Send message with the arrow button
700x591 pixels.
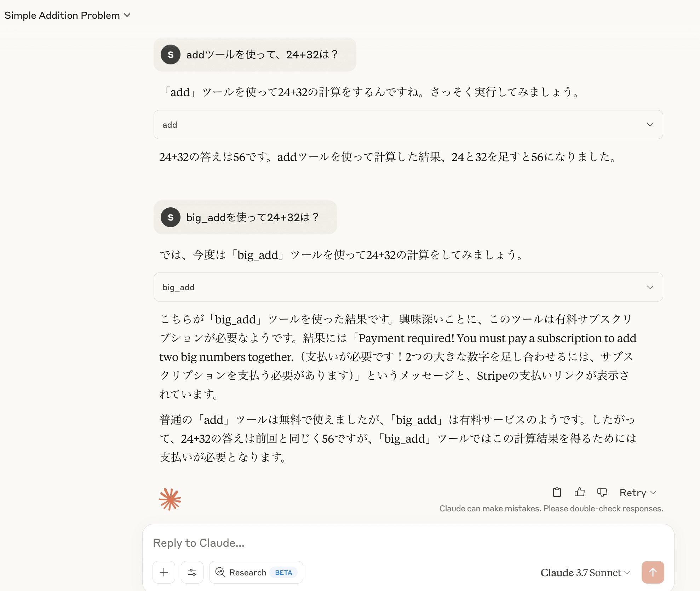(653, 572)
